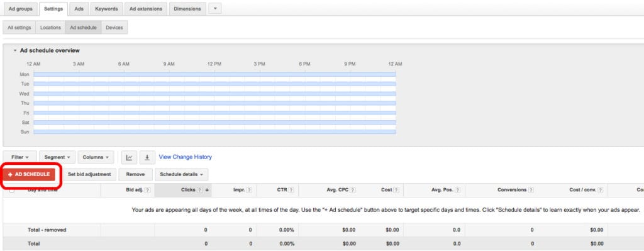This screenshot has height=251, width=644.
Task: Click the Sunday schedule bar
Action: click(215, 132)
